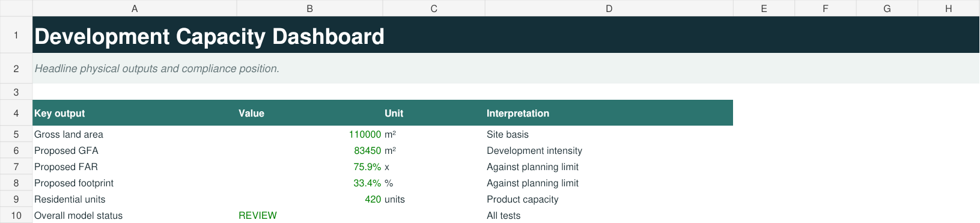
Task: Click the 'REVIEW' status cell
Action: coord(309,215)
